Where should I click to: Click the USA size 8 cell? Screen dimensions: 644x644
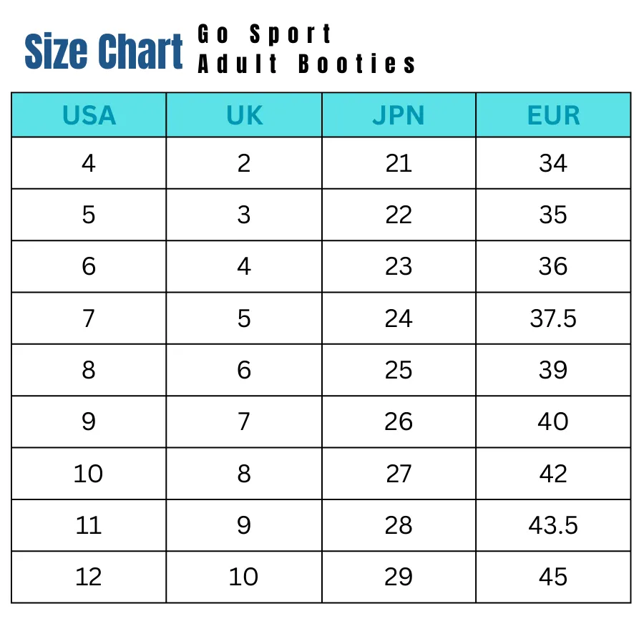89,370
